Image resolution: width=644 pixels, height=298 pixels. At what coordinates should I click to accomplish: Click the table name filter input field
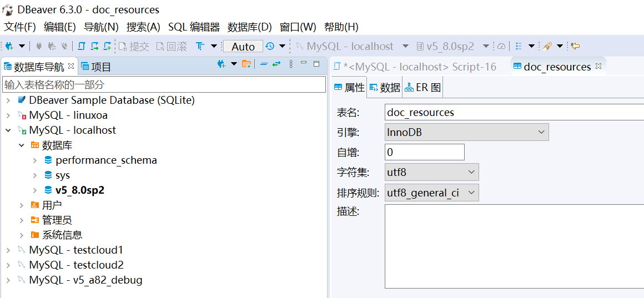pyautogui.click(x=164, y=85)
